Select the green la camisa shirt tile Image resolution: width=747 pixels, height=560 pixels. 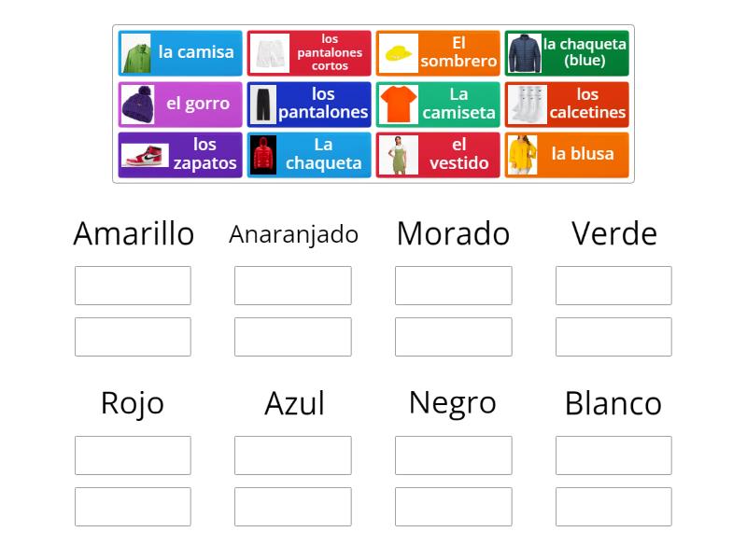180,53
